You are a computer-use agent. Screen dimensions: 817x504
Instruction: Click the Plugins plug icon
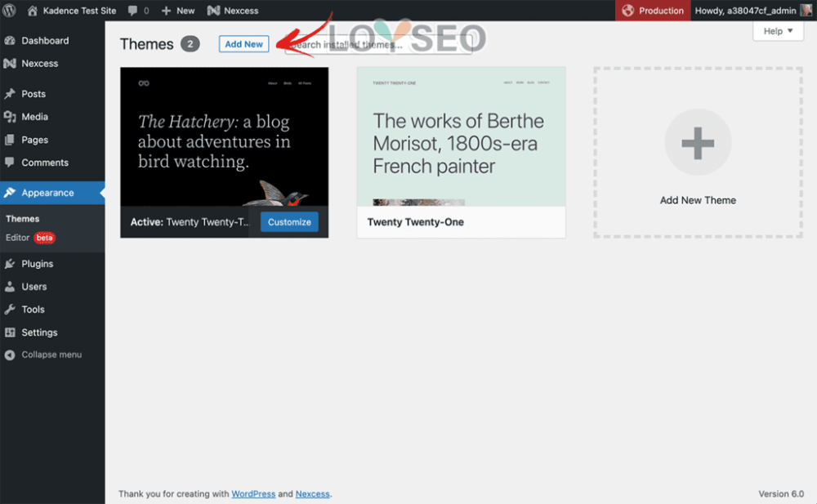[10, 264]
